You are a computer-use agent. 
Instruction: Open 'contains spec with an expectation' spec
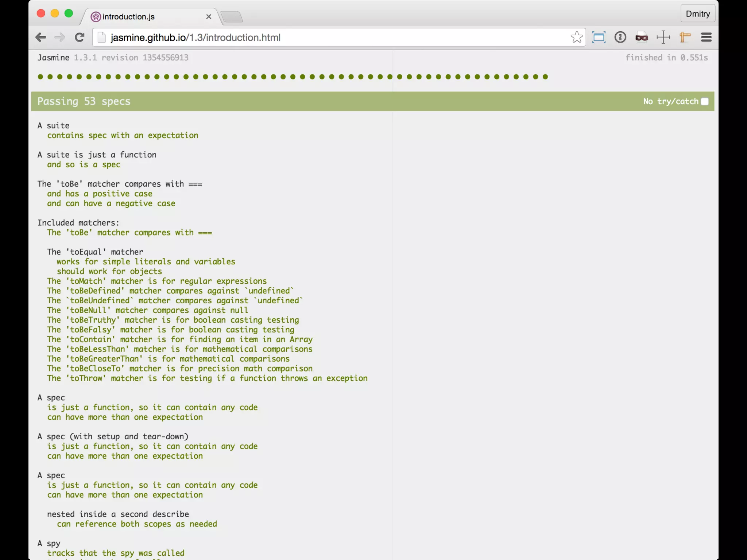click(123, 135)
